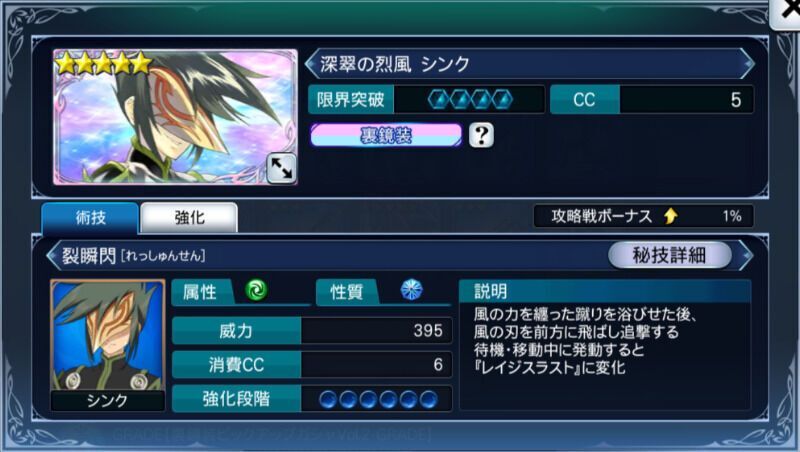Tap the 説明 description text panel
This screenshot has height=452, width=800.
point(605,345)
